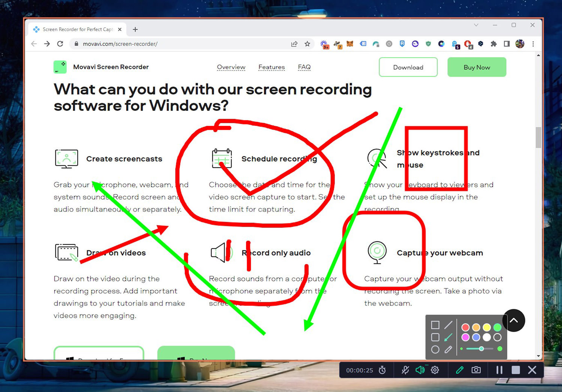Open the MetaMask fox extension

[x=350, y=44]
